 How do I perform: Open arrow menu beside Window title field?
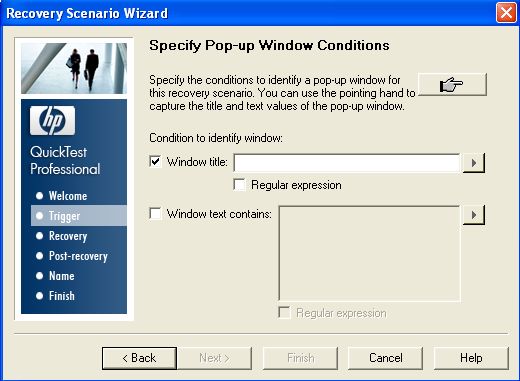tap(474, 163)
